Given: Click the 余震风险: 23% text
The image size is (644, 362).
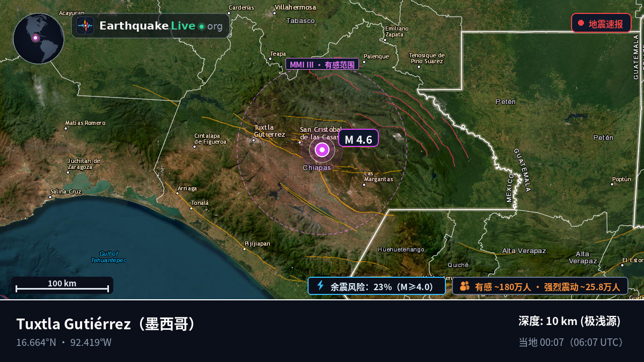Looking at the screenshot, I should click(x=382, y=286).
